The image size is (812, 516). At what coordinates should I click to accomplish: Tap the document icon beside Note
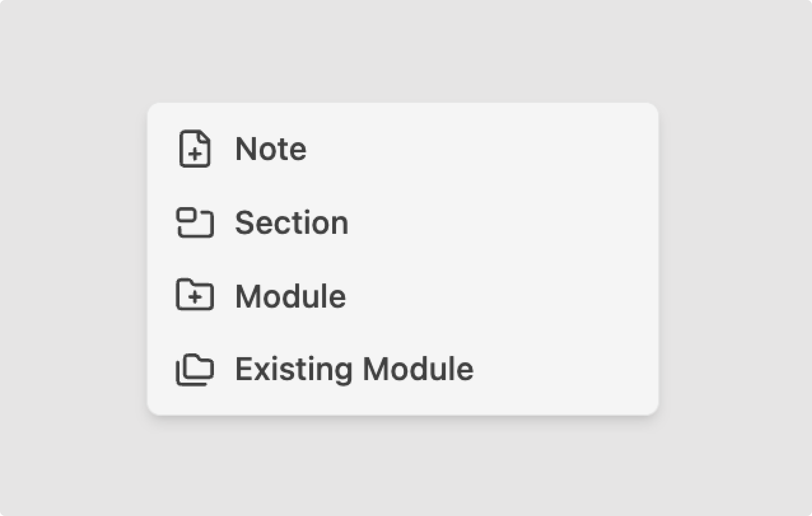195,148
